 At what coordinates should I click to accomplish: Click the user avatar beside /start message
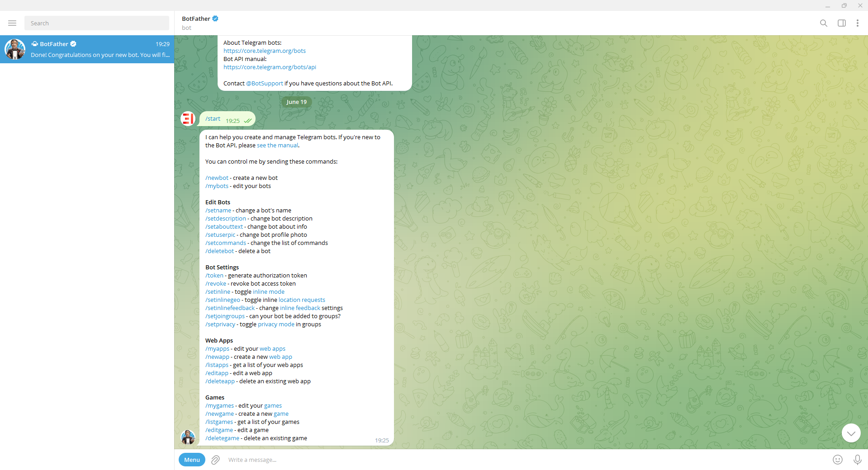tap(188, 118)
